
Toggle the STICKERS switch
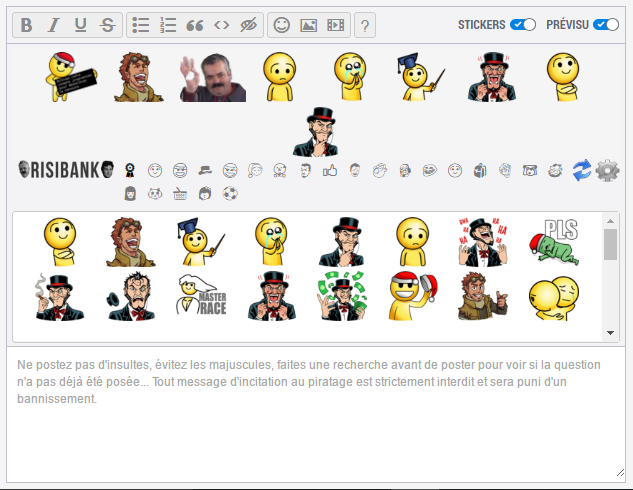click(523, 25)
